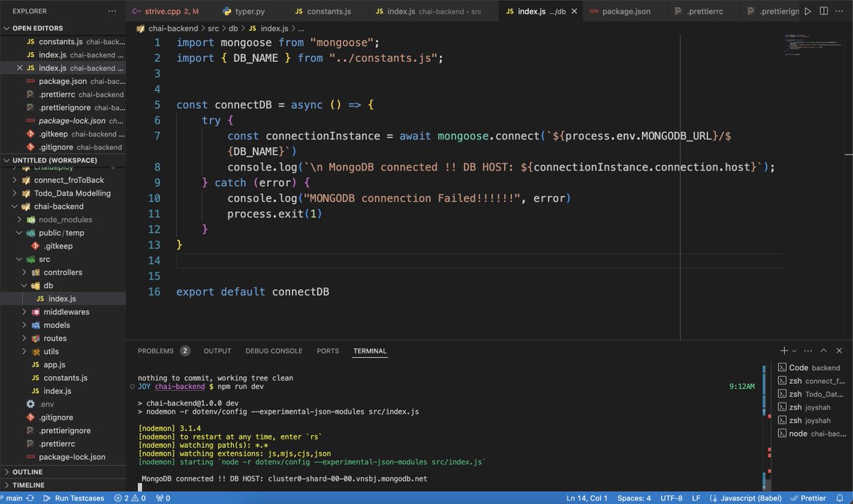The height and width of the screenshot is (504, 853).
Task: Split the editor to the right
Action: tap(825, 11)
